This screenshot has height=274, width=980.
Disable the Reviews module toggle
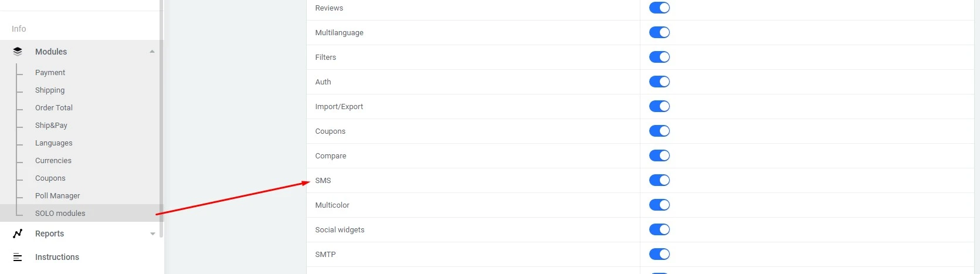659,8
